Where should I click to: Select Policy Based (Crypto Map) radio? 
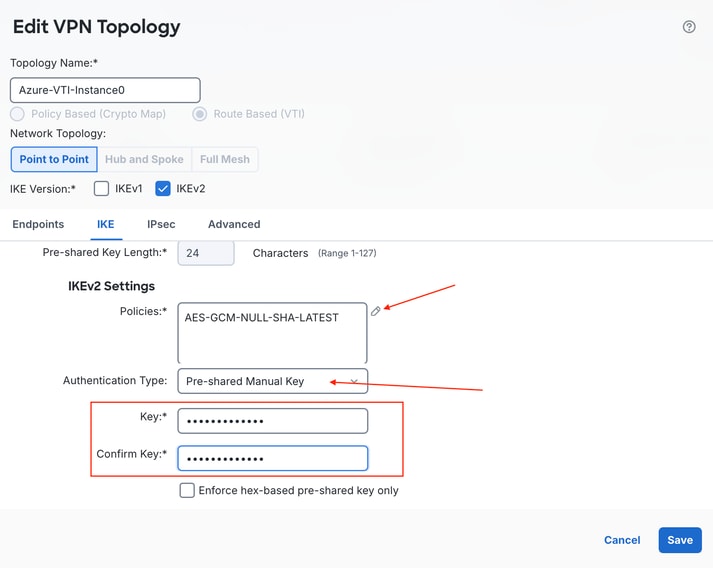17,114
